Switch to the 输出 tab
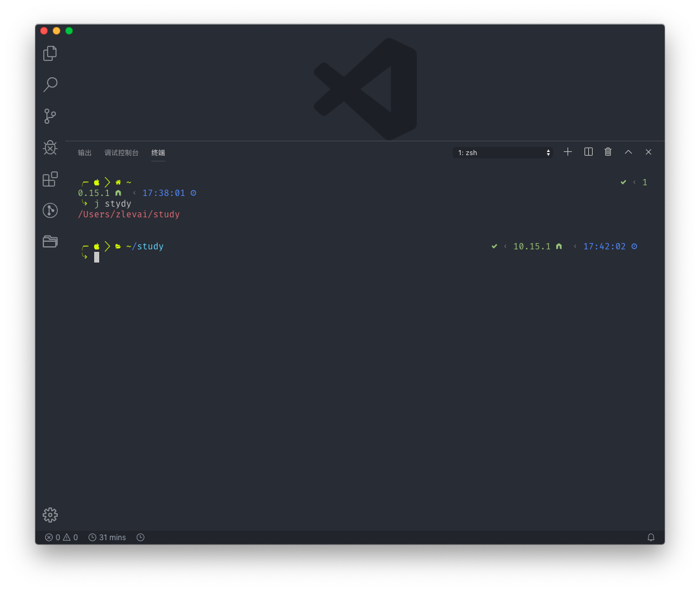Screen dimensions: 700x591 (85, 153)
